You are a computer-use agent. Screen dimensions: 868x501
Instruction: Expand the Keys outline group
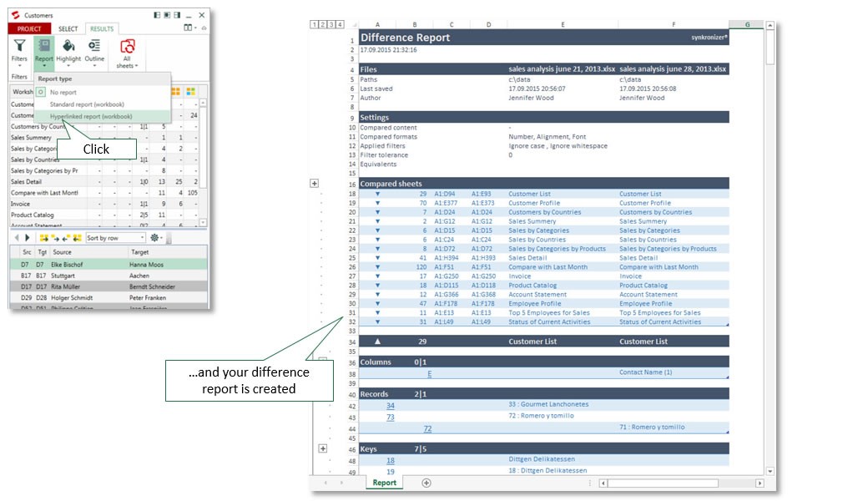tap(323, 448)
